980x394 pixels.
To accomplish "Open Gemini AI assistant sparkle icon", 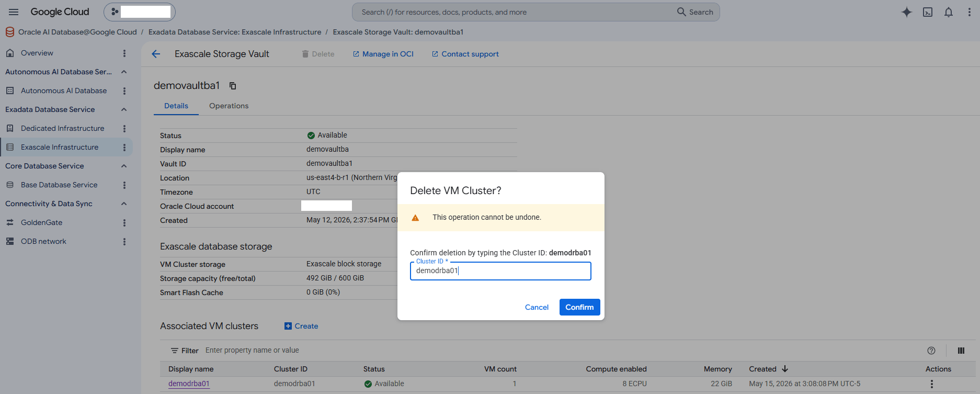I will (x=907, y=12).
